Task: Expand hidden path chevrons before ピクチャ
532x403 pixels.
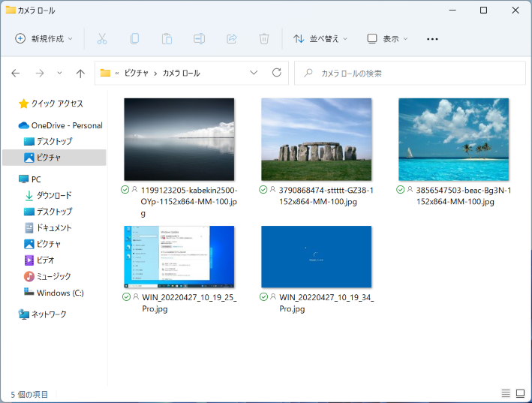Action: pyautogui.click(x=117, y=74)
